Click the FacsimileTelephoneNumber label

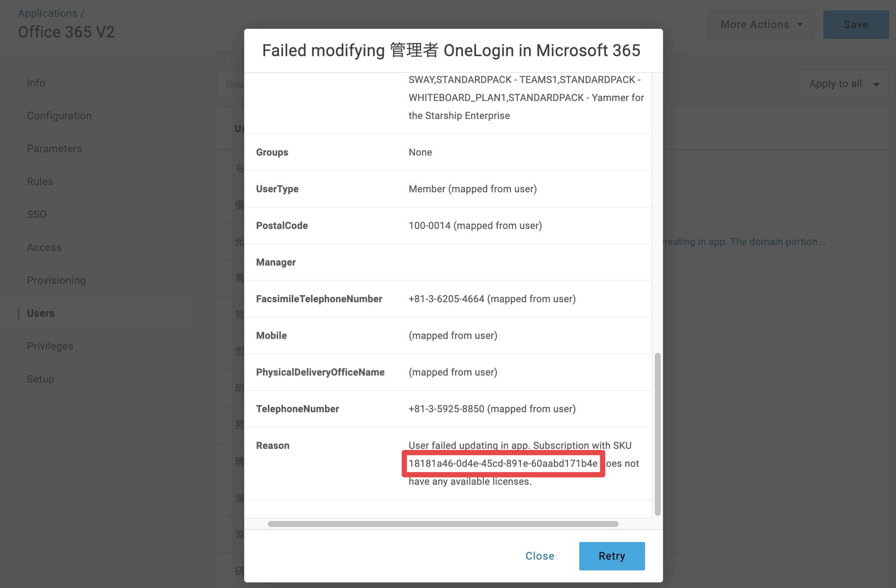(x=319, y=299)
